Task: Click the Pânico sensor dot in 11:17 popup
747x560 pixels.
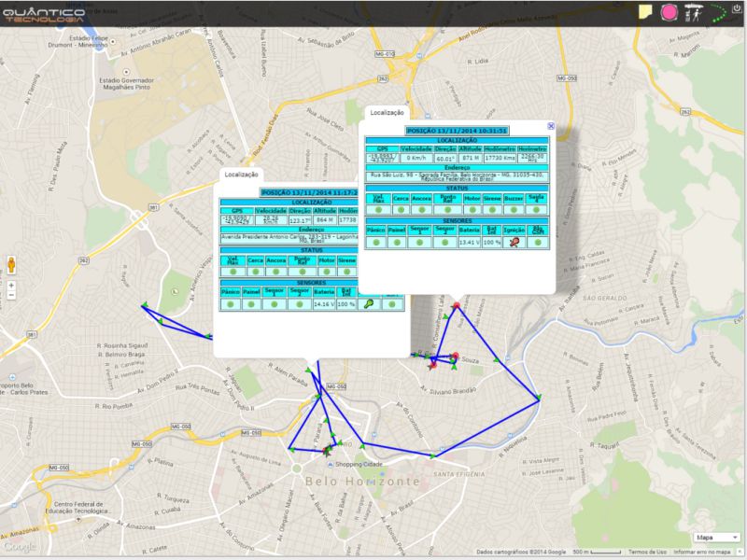Action: 231,304
